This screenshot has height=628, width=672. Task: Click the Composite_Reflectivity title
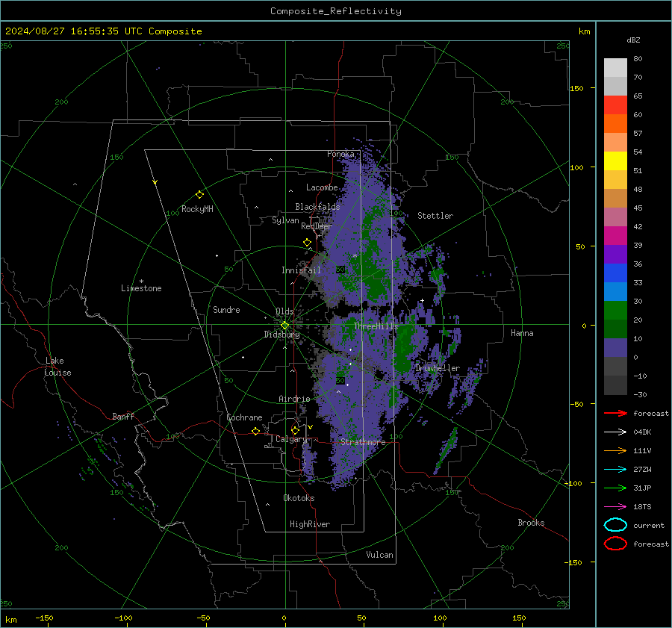(336, 11)
